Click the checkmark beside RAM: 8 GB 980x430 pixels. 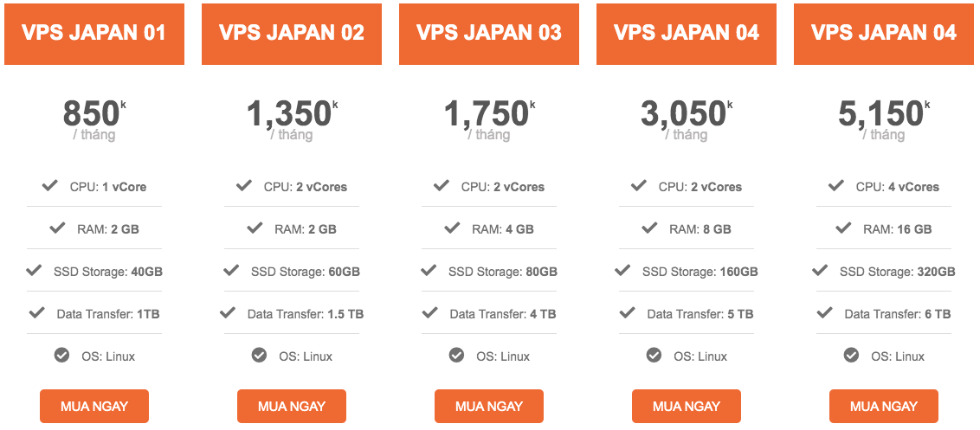click(648, 228)
